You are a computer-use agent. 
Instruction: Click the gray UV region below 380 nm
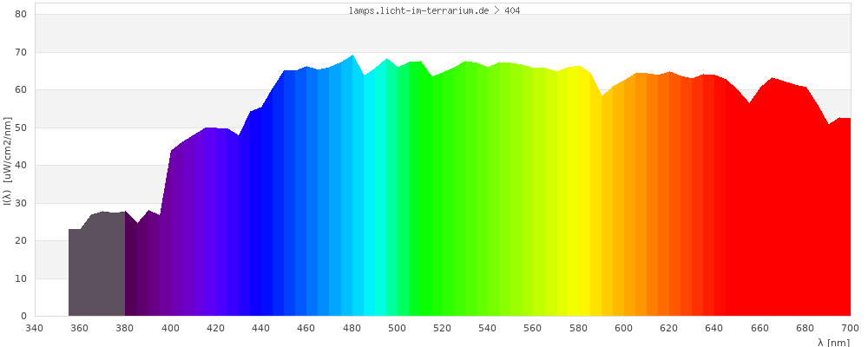coord(97,269)
